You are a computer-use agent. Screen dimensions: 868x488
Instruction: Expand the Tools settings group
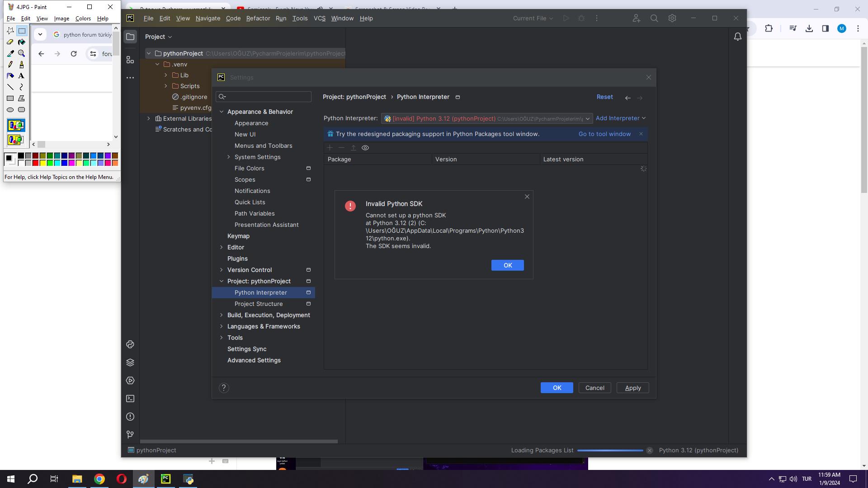tap(222, 338)
